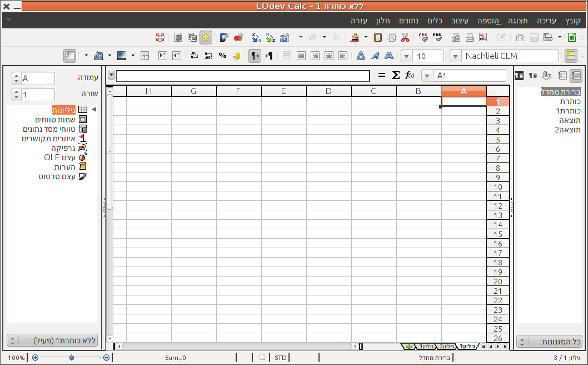Viewport: 588px width, 365px height.
Task: Click the Help lifebuoy icon
Action: (x=160, y=38)
